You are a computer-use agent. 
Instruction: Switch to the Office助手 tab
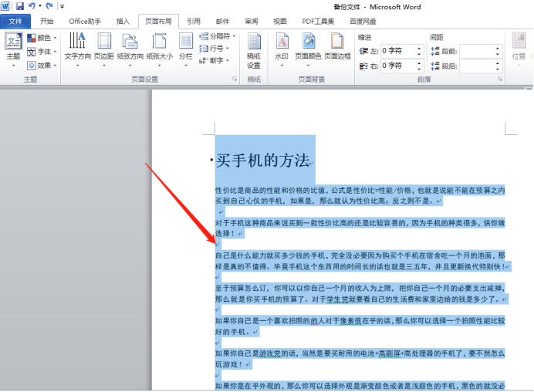(85, 22)
